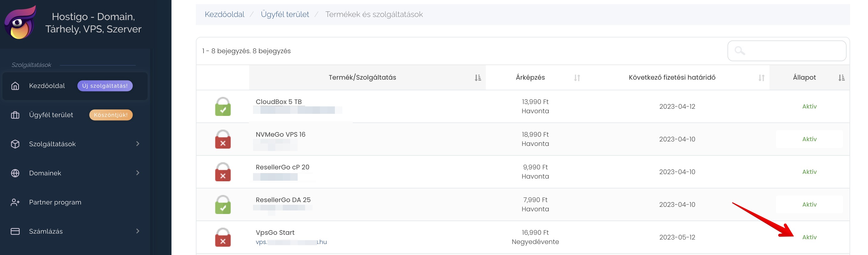The image size is (868, 255).
Task: Go to Ügyfél terület breadcrumb link
Action: pyautogui.click(x=285, y=15)
